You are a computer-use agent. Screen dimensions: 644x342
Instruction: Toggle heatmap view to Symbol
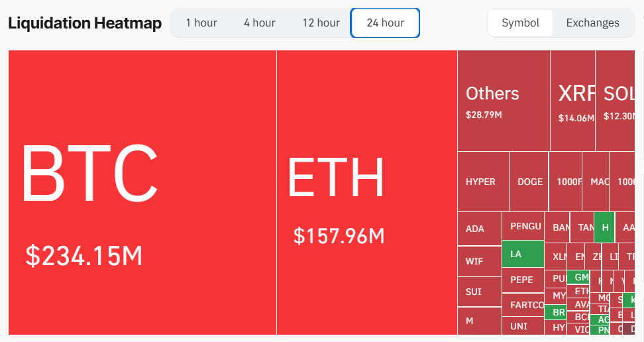tap(520, 23)
